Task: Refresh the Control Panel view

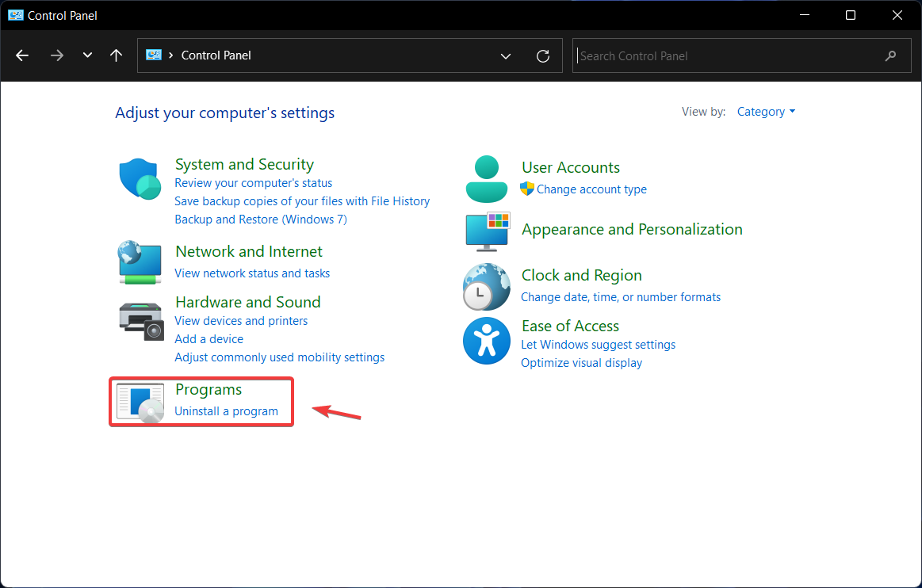Action: [x=543, y=55]
